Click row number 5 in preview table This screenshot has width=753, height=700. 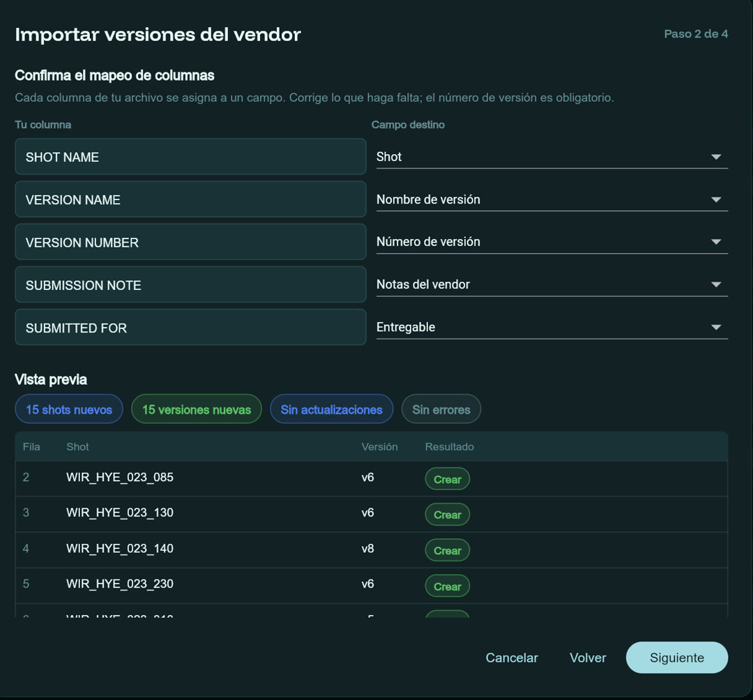(x=26, y=584)
